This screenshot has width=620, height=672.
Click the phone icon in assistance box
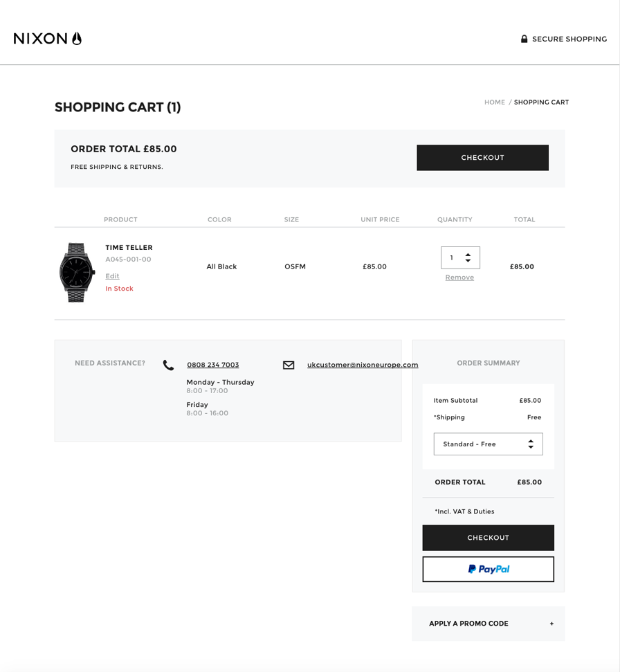point(168,365)
